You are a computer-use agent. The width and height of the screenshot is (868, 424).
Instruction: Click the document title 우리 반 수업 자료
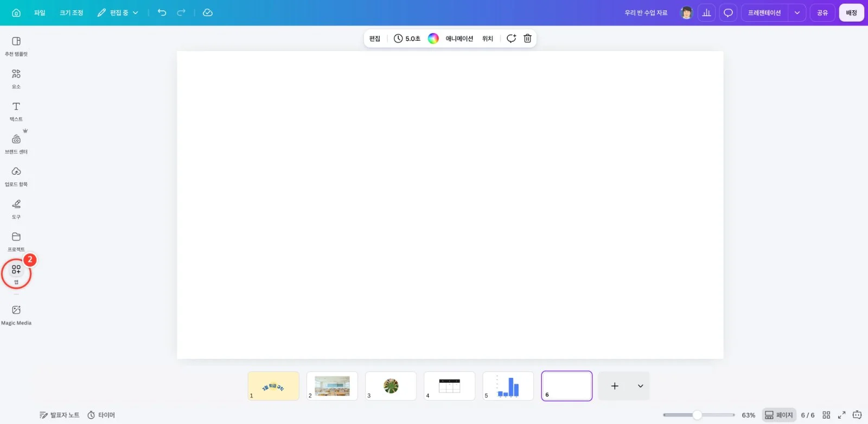[646, 12]
